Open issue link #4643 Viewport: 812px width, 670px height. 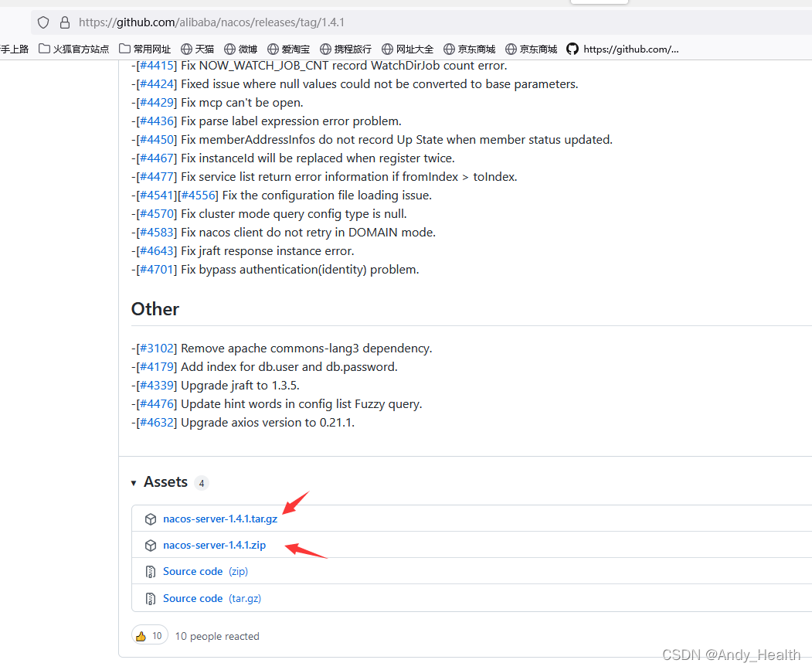pyautogui.click(x=156, y=251)
